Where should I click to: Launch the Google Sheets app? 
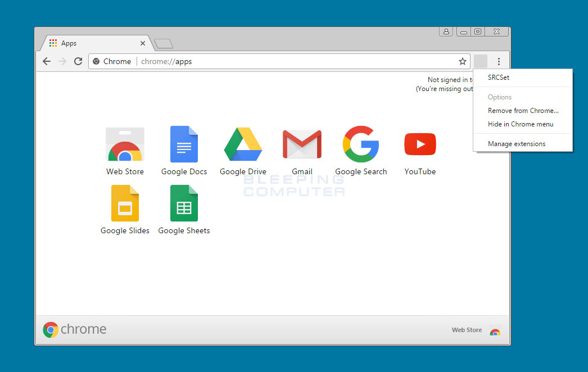(184, 203)
